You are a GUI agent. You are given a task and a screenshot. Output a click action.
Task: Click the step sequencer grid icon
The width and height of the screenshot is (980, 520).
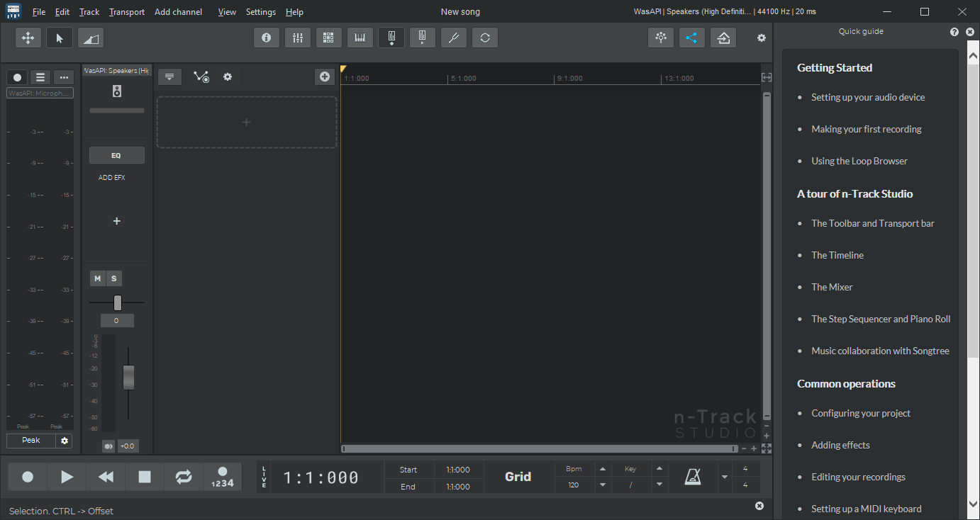329,38
